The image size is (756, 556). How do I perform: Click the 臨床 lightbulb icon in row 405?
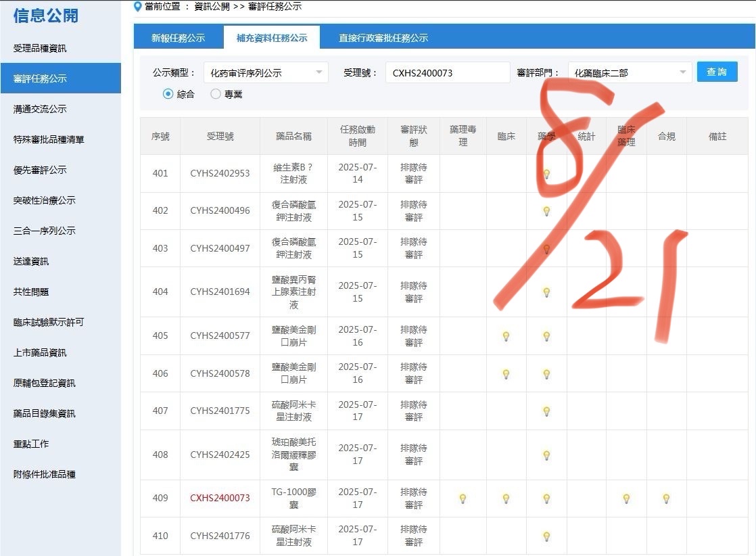pyautogui.click(x=506, y=336)
